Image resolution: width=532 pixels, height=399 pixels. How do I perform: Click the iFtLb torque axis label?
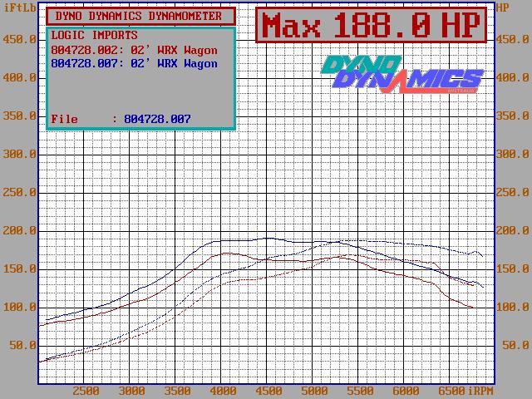pos(18,7)
